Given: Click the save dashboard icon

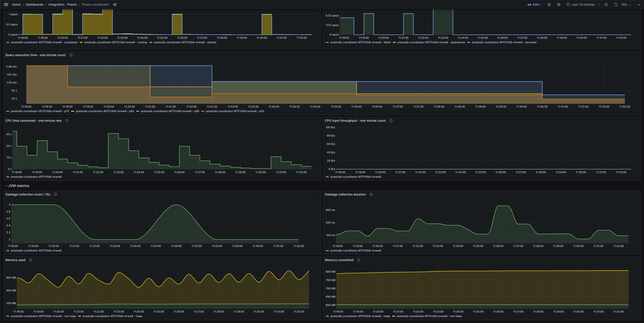Looking at the screenshot, I should pyautogui.click(x=549, y=5).
